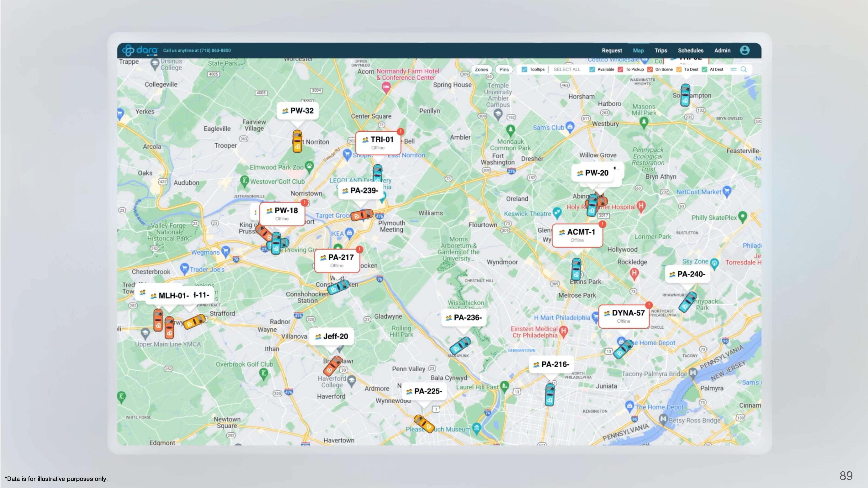Toggle the On Scene status checkbox
Screen dimensions: 868x488
(650, 69)
